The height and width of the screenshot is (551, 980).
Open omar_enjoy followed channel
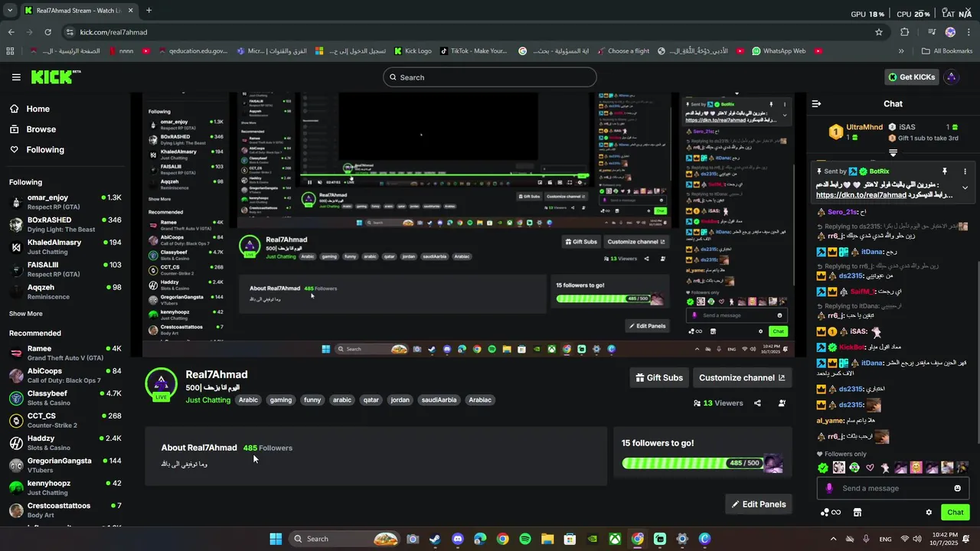point(65,202)
